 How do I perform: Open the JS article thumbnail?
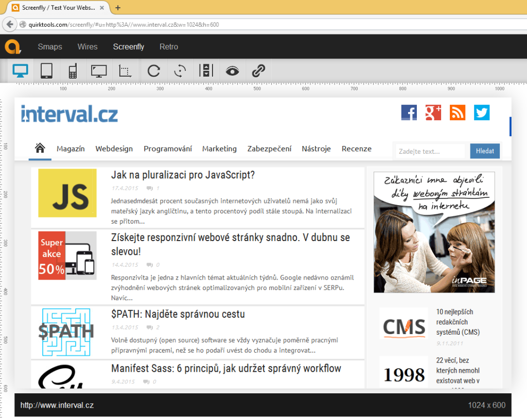click(x=67, y=193)
